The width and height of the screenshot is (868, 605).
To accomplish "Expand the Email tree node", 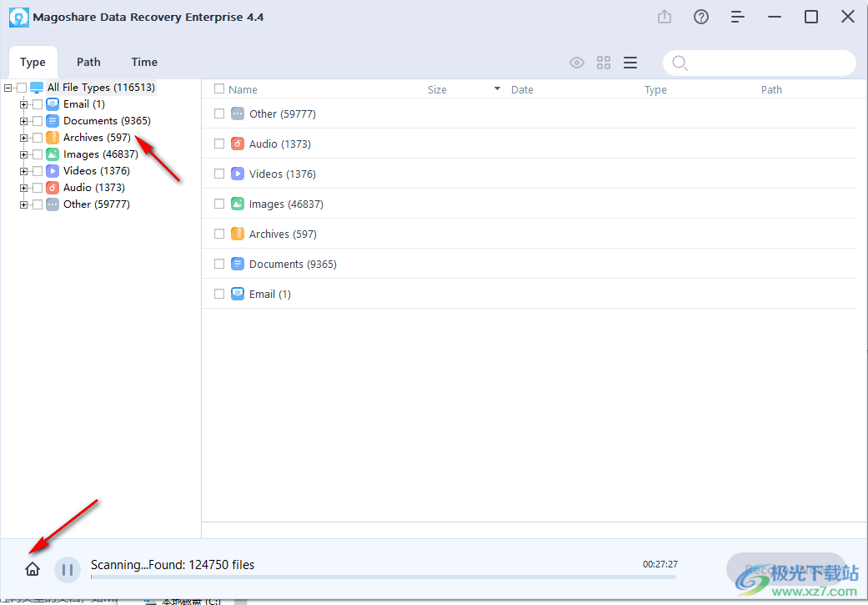I will (24, 104).
